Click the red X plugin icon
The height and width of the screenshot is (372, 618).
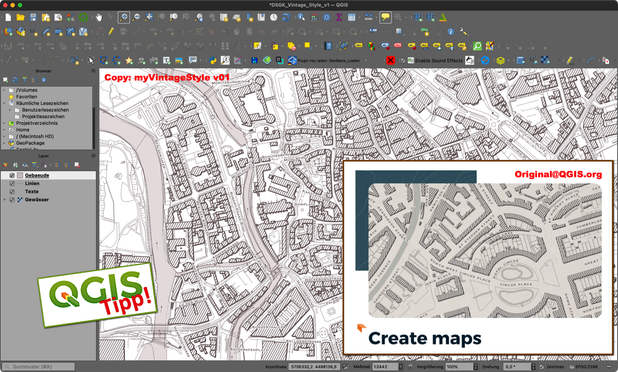[390, 60]
